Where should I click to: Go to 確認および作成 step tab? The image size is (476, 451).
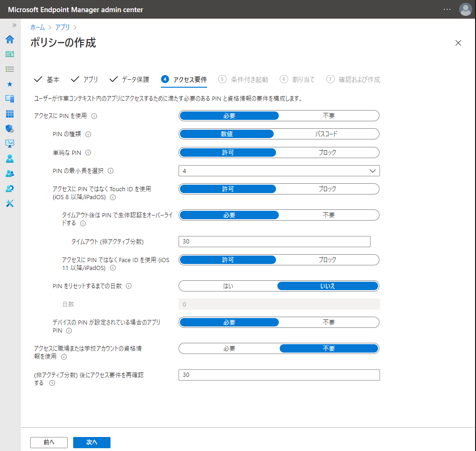pyautogui.click(x=353, y=80)
